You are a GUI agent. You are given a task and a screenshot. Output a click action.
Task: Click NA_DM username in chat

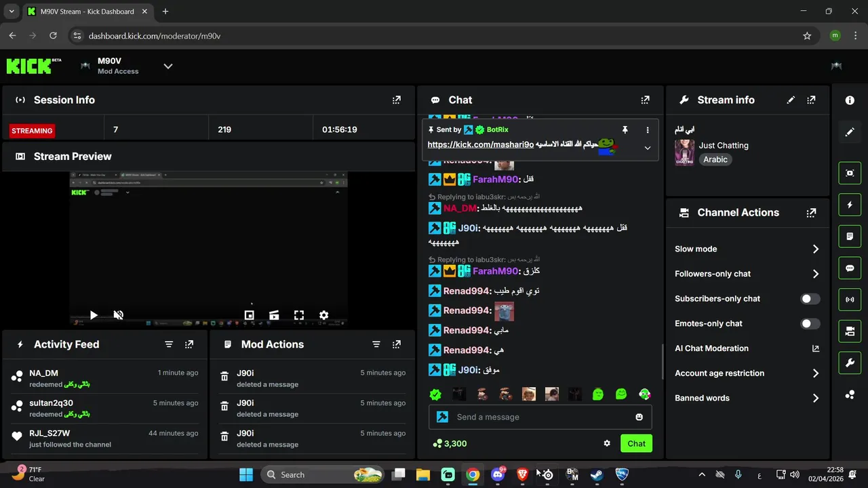(x=460, y=208)
